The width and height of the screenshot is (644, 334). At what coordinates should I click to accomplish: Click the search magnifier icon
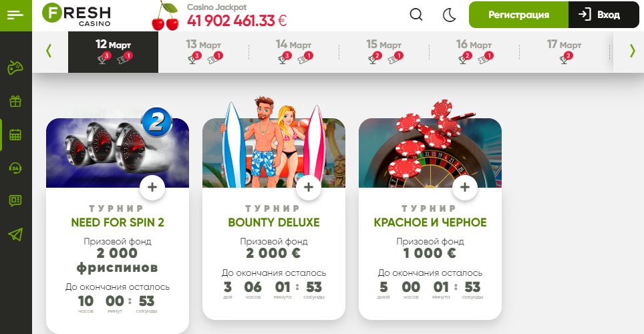click(x=416, y=15)
